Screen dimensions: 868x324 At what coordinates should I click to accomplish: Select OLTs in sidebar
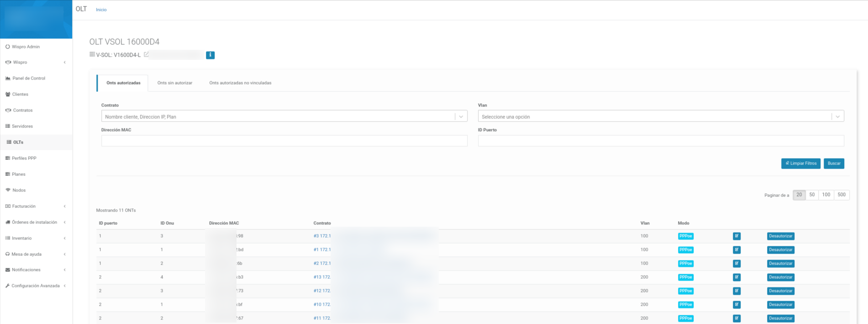18,142
